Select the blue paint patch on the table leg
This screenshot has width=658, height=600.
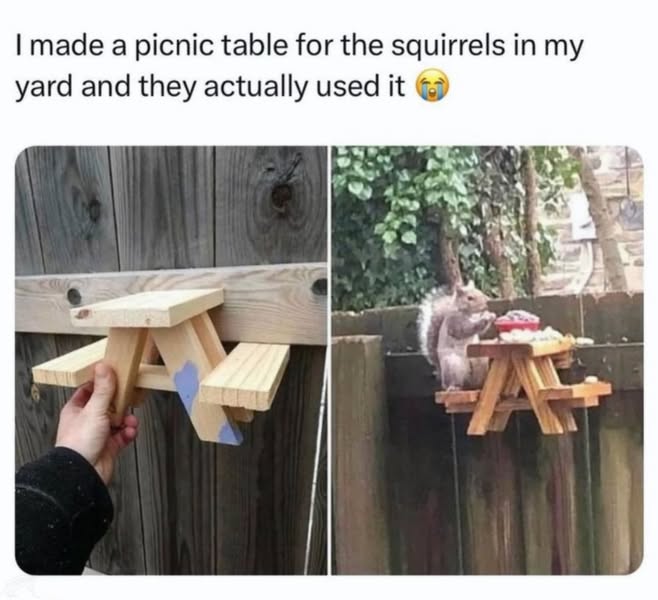(187, 384)
